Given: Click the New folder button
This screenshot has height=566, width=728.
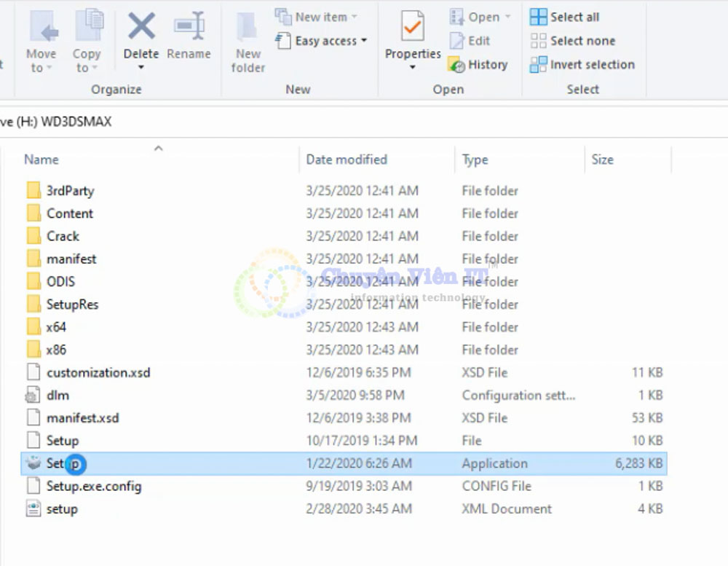Looking at the screenshot, I should click(248, 40).
